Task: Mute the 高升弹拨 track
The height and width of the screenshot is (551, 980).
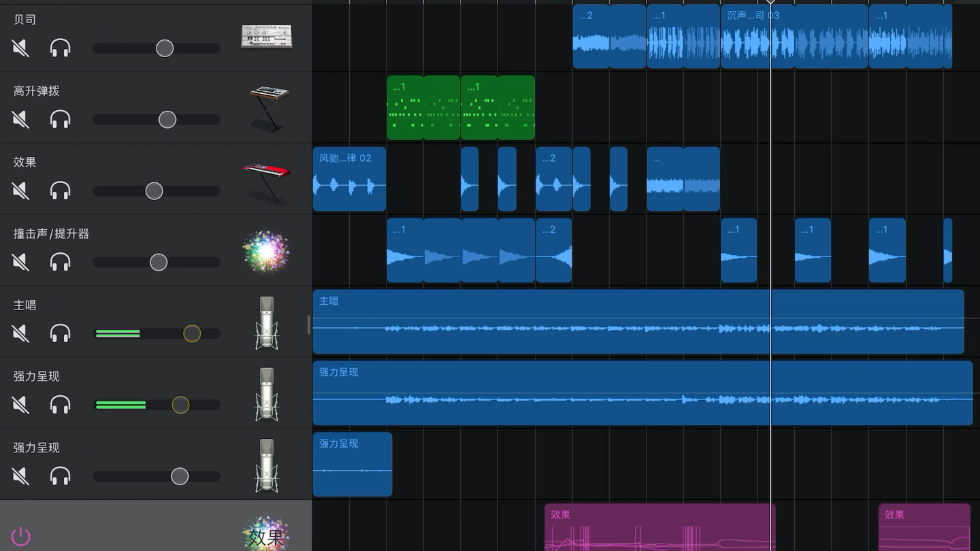Action: [20, 119]
